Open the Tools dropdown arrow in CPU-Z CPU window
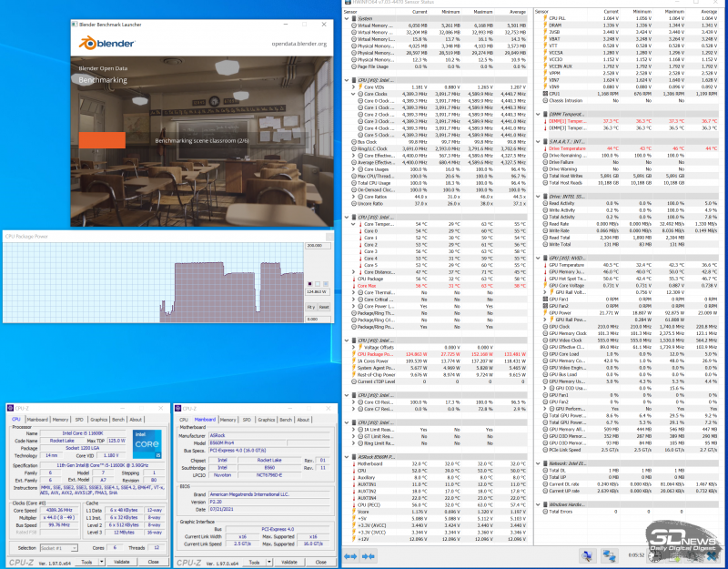 102,562
